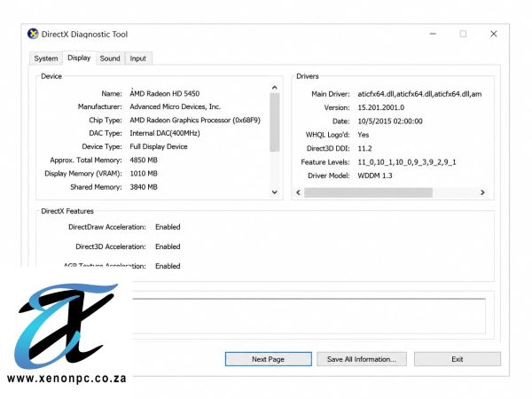Click the 'Display Memory (VRAM):' label
Viewport: 532px width, 399px height.
point(83,174)
